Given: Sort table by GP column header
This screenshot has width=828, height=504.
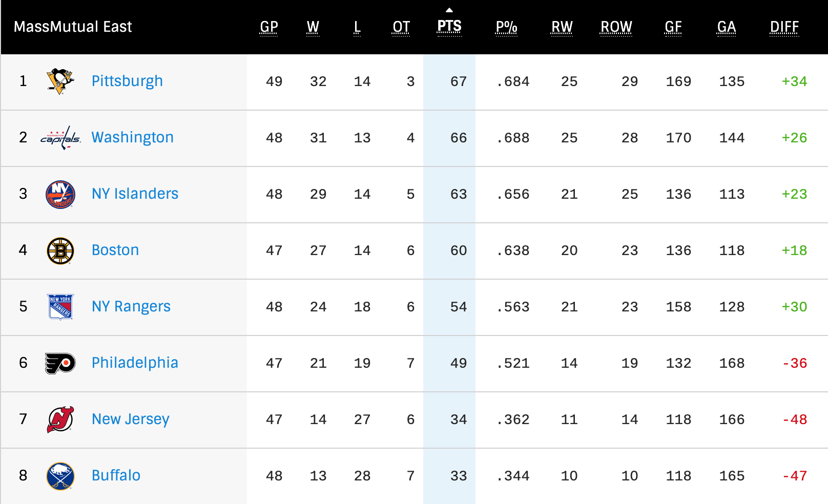Looking at the screenshot, I should (269, 27).
